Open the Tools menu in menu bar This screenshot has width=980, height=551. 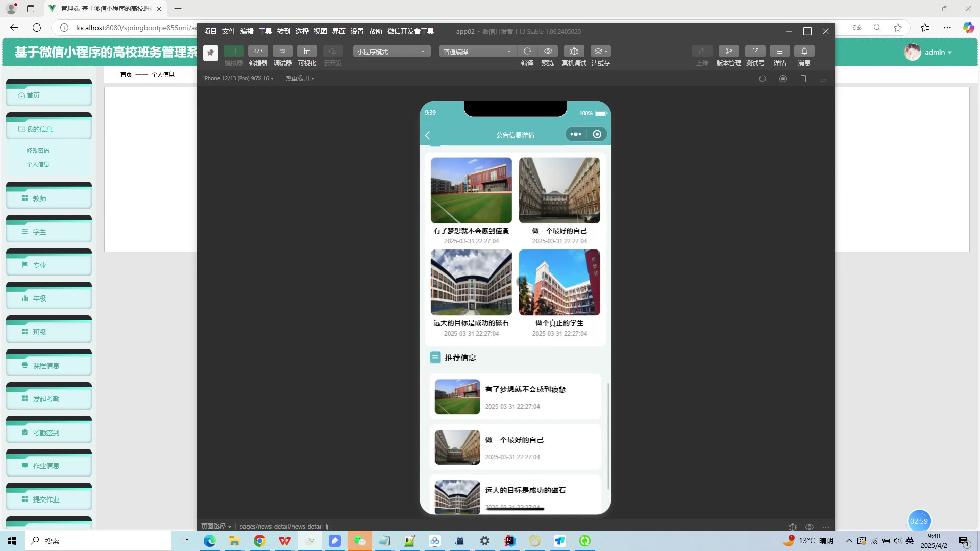[x=265, y=31]
